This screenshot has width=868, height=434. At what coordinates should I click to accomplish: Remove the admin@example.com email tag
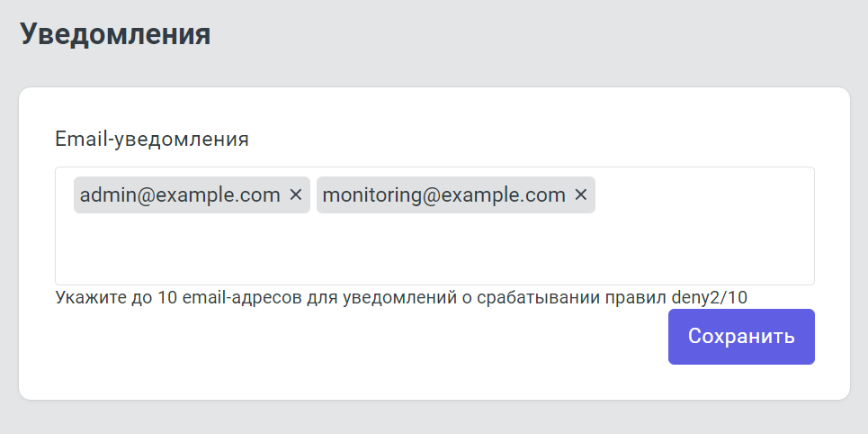295,194
